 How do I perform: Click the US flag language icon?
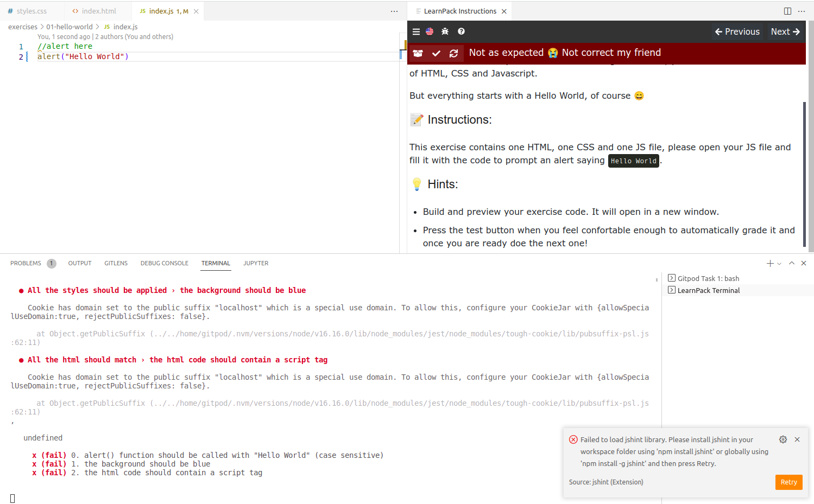430,31
